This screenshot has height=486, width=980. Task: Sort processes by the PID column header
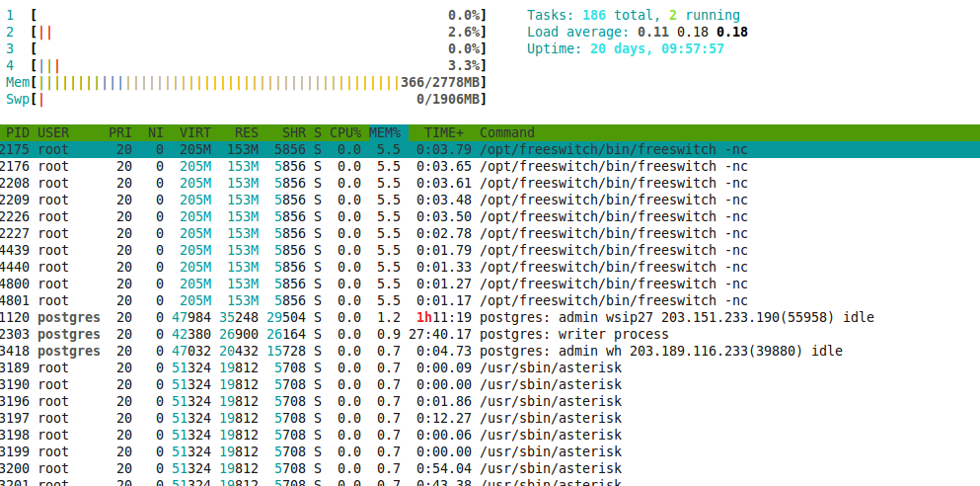click(x=18, y=132)
